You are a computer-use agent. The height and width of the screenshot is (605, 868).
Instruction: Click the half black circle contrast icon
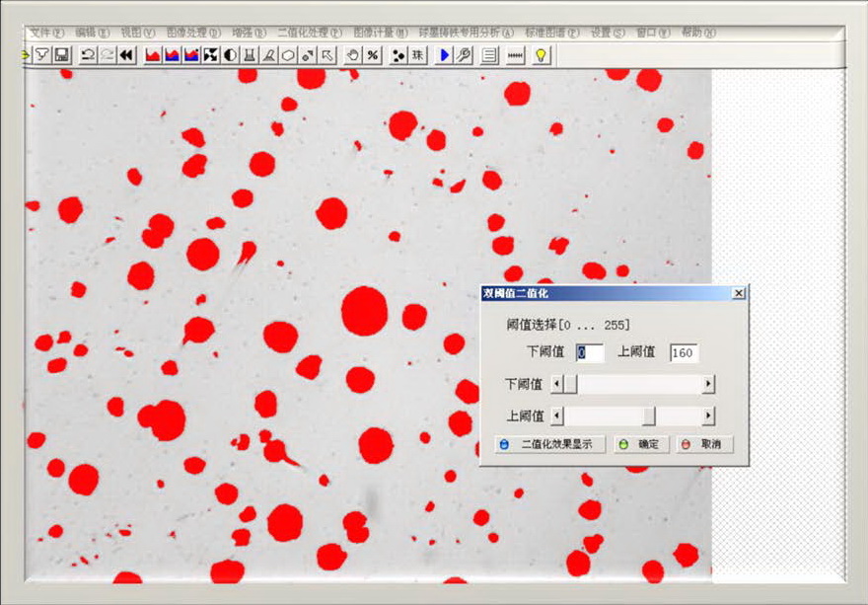[230, 55]
